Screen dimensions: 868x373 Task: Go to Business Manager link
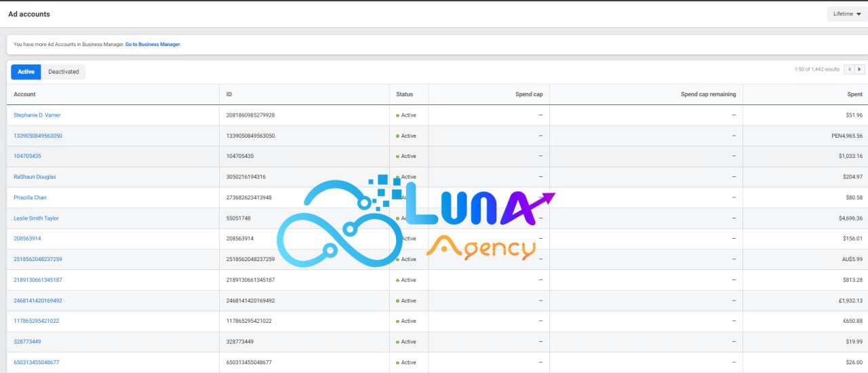153,44
